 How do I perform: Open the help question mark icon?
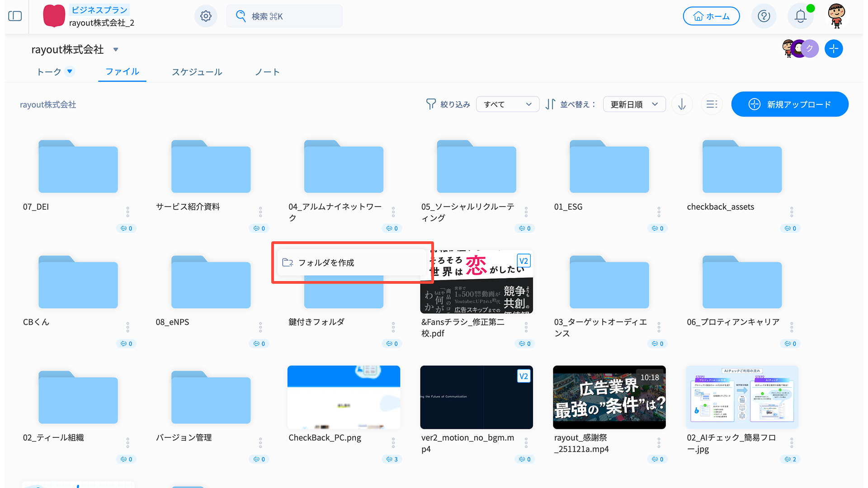[764, 16]
